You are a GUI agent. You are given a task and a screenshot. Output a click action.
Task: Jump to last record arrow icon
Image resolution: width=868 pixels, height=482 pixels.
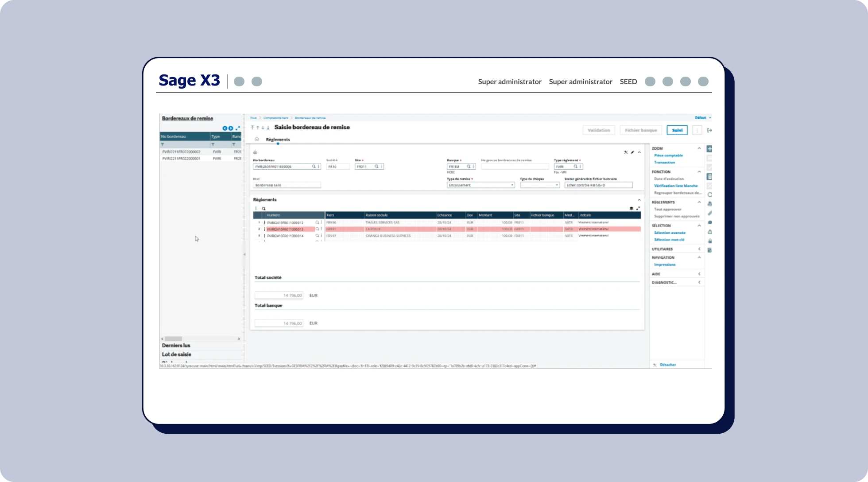tap(268, 128)
